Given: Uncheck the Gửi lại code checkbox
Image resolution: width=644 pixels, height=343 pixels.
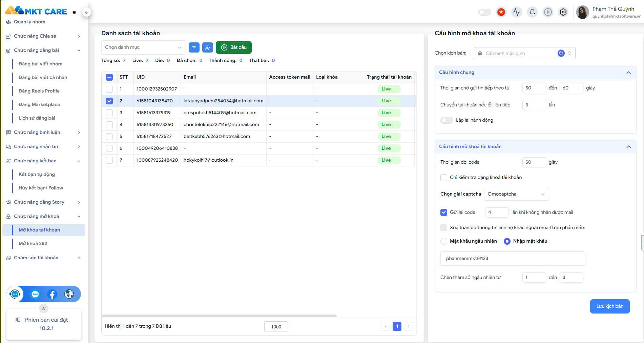Looking at the screenshot, I should click(444, 213).
